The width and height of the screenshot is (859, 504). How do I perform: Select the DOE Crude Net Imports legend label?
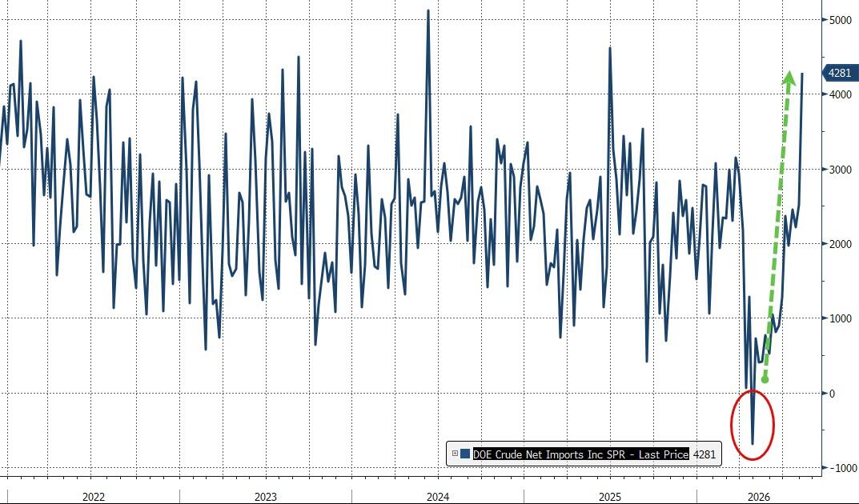[580, 454]
